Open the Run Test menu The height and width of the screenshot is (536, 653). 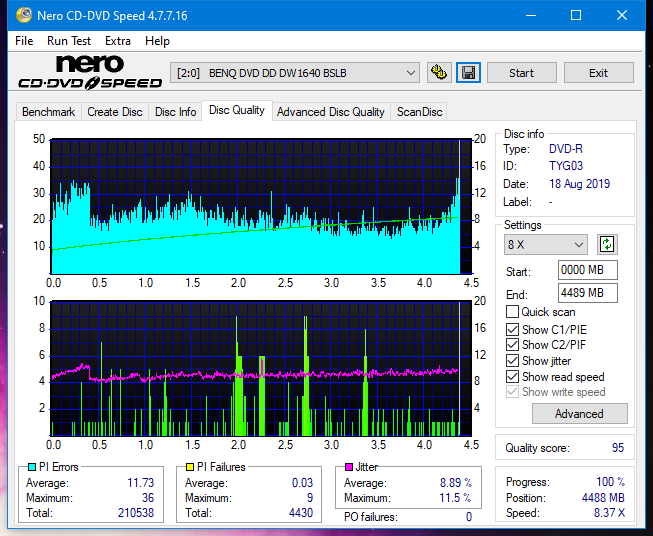coord(69,41)
